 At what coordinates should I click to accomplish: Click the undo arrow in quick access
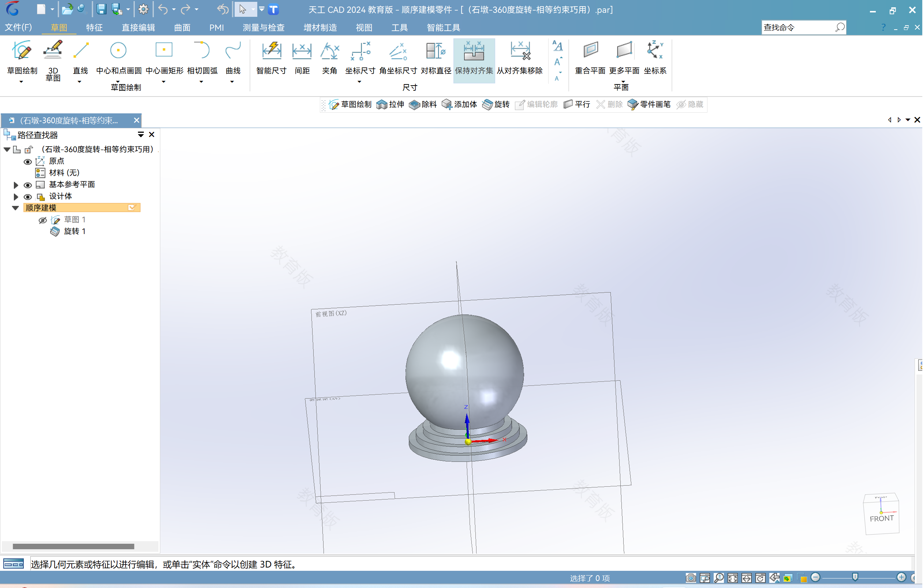tap(163, 9)
